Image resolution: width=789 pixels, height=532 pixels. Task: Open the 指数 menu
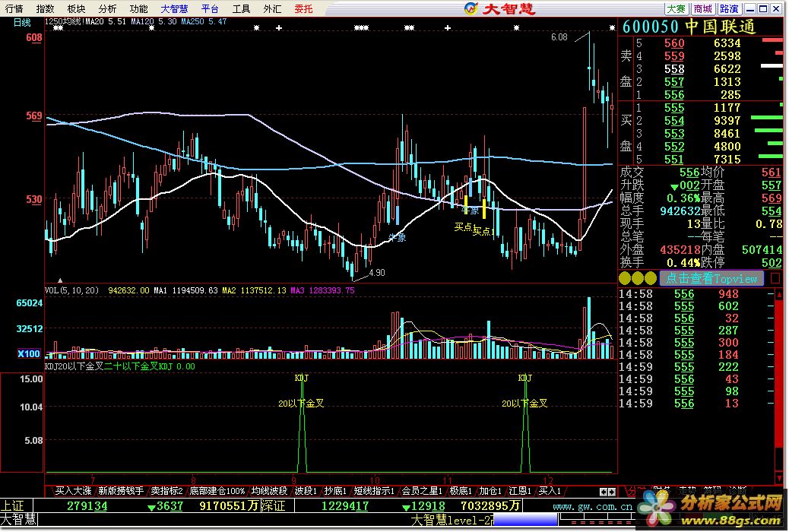(46, 8)
